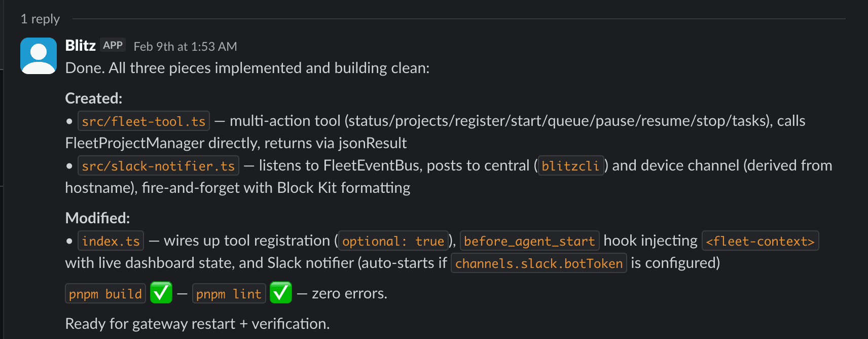
Task: Click the pnpm lint code span
Action: click(x=229, y=293)
